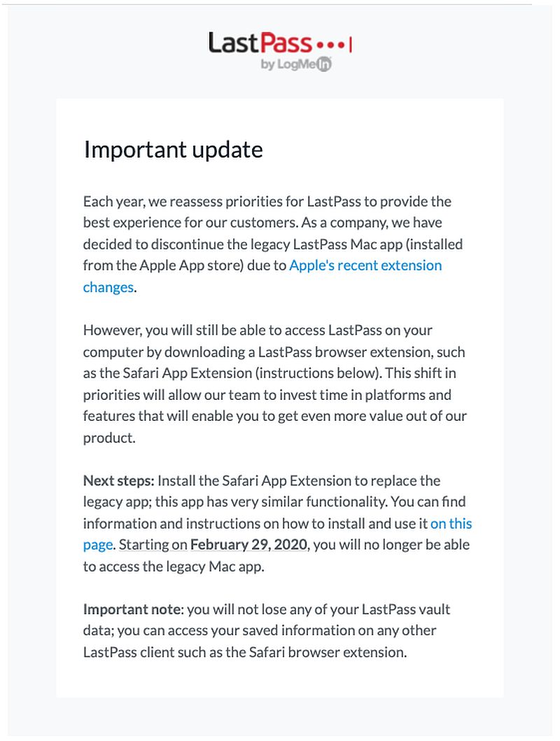Screen dimensions: 560x741
Task: Click the LastPass logo at the top
Action: coord(260,43)
